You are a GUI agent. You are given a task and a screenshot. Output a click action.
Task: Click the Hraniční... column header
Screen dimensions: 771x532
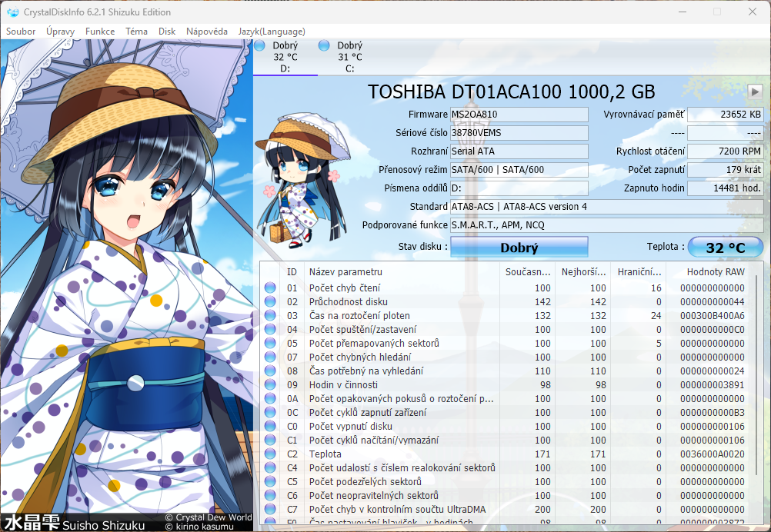coord(639,271)
